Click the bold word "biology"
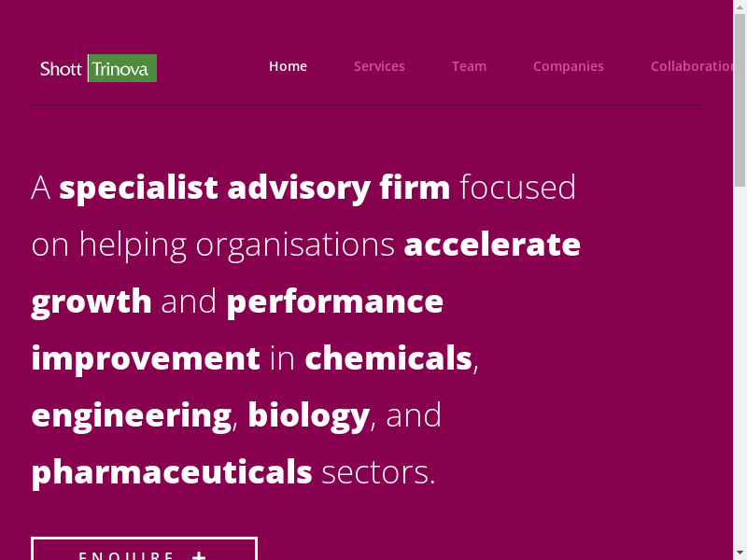The image size is (747, 560). point(309,415)
